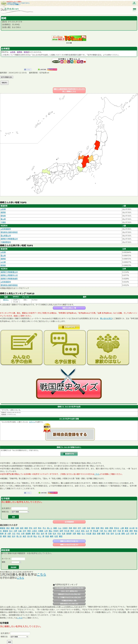Open the 山口県 link in 比率 table
138x644 pixels.
point(3,262)
